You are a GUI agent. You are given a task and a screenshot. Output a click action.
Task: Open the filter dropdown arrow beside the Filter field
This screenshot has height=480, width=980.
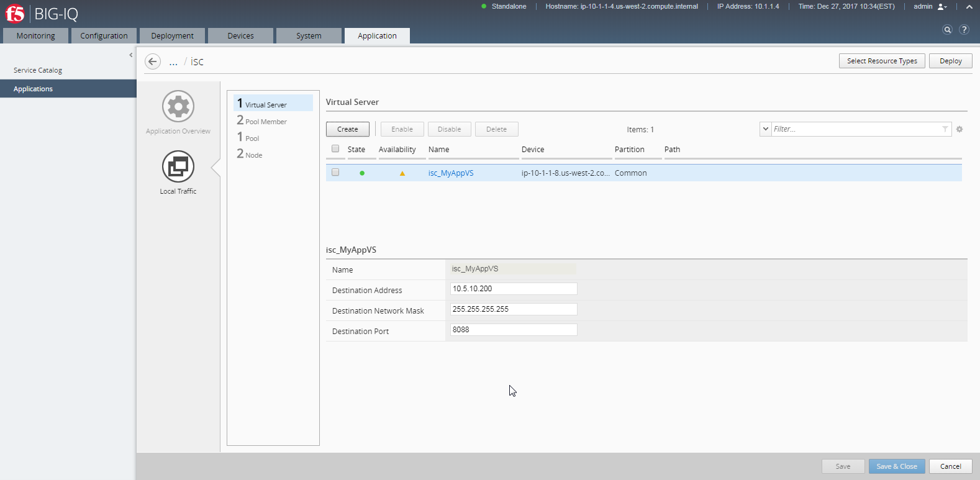765,129
